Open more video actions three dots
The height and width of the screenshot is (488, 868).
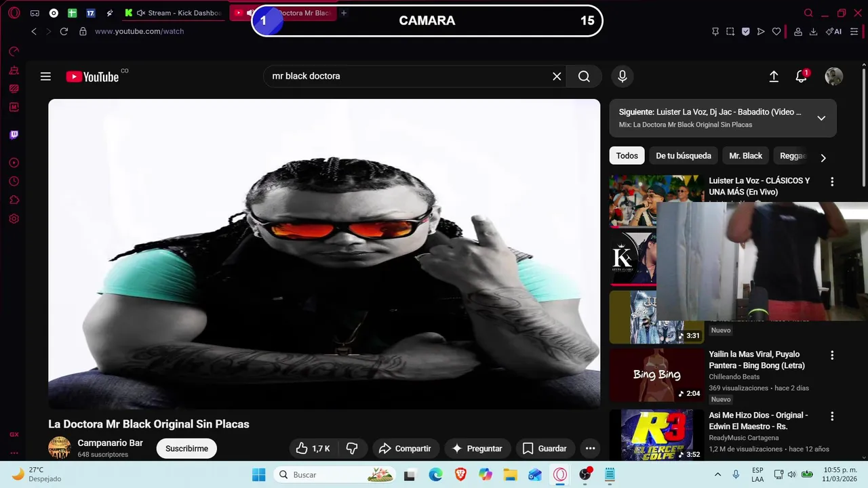click(590, 449)
